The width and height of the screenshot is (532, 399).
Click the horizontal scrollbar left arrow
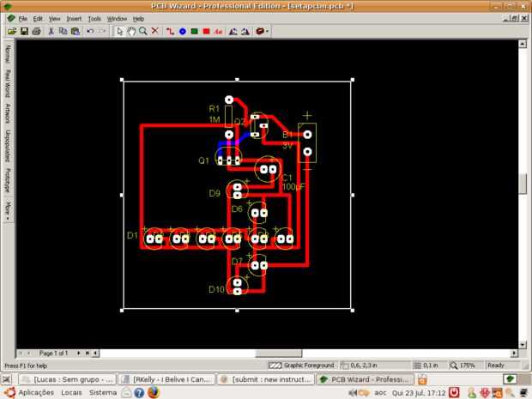96,354
